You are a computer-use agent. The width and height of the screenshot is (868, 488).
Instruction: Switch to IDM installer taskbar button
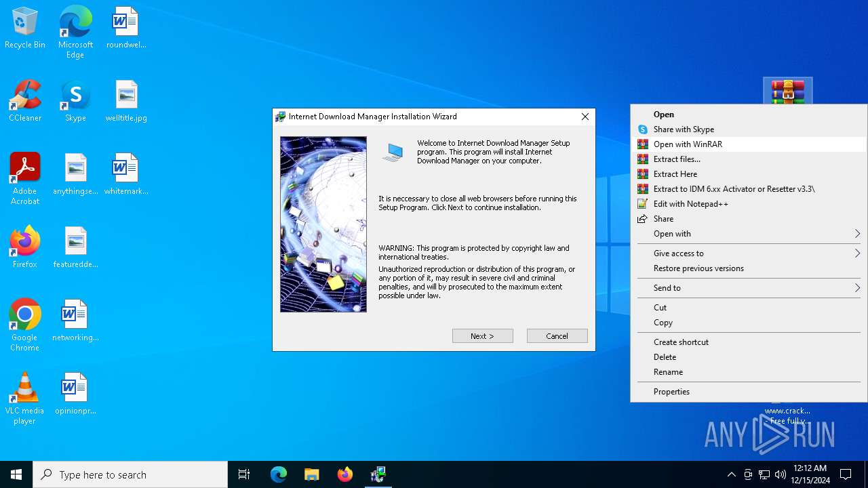click(x=378, y=474)
